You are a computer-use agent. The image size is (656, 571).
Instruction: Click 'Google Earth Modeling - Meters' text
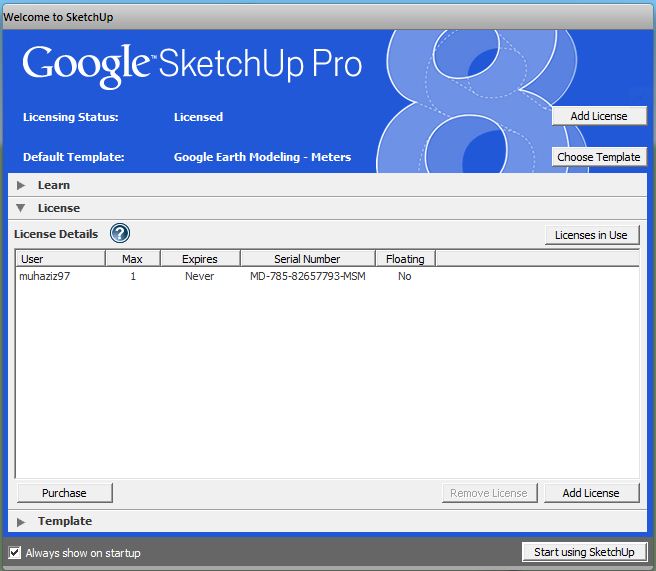tap(262, 157)
